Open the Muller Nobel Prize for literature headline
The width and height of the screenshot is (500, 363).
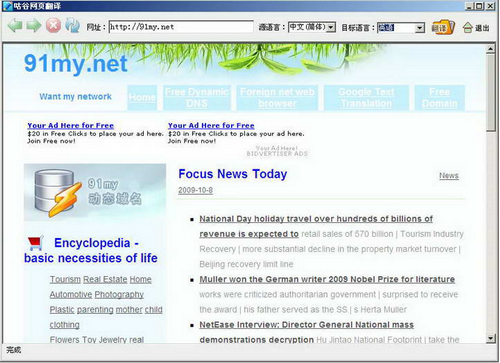[327, 279]
